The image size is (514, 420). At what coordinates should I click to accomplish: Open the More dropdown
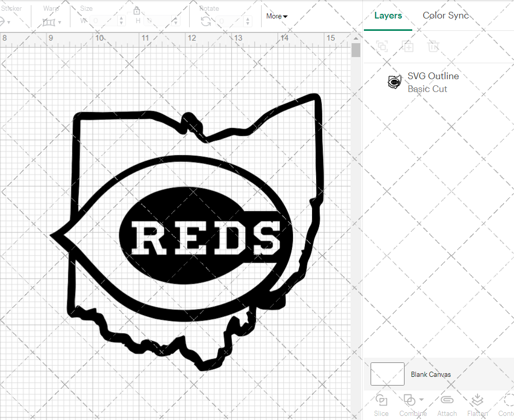[277, 16]
